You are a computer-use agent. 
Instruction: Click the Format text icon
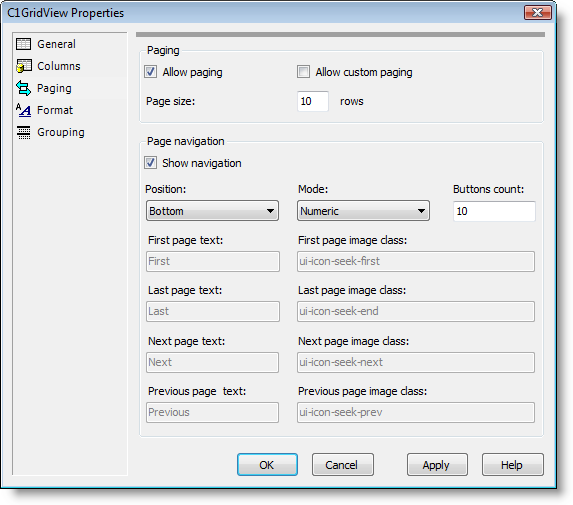pos(24,110)
